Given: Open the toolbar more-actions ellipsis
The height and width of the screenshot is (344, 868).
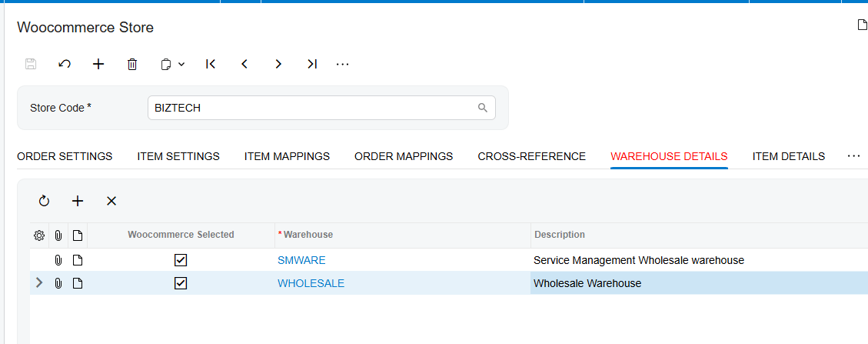Looking at the screenshot, I should coord(343,64).
